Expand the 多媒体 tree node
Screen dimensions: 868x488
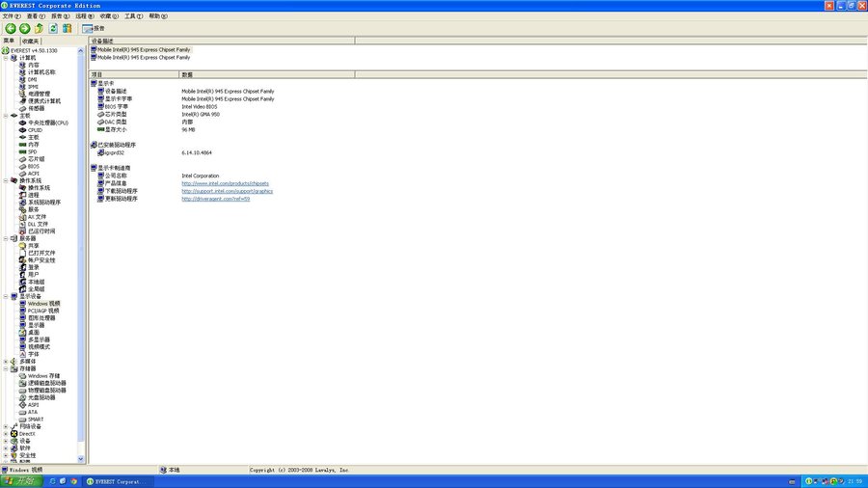pos(5,362)
